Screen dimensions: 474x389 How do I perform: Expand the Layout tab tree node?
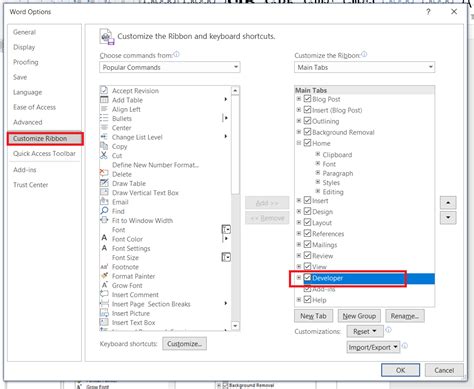[299, 222]
